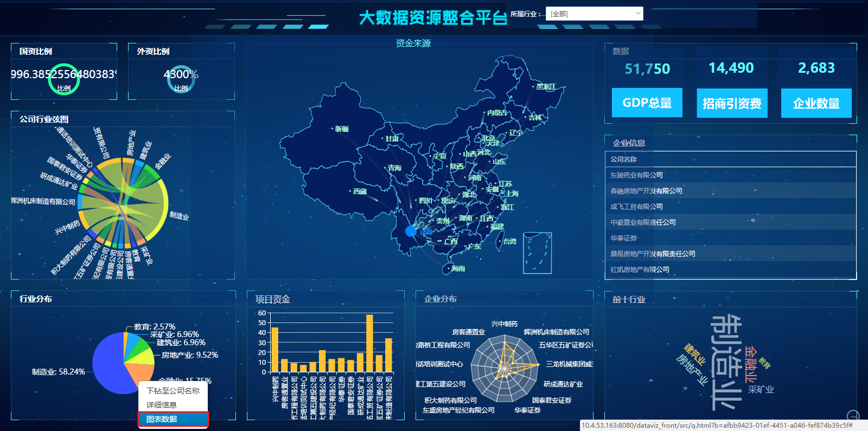The image size is (868, 431).
Task: Click 采矿业: 6.96% pie label
Action: click(174, 334)
